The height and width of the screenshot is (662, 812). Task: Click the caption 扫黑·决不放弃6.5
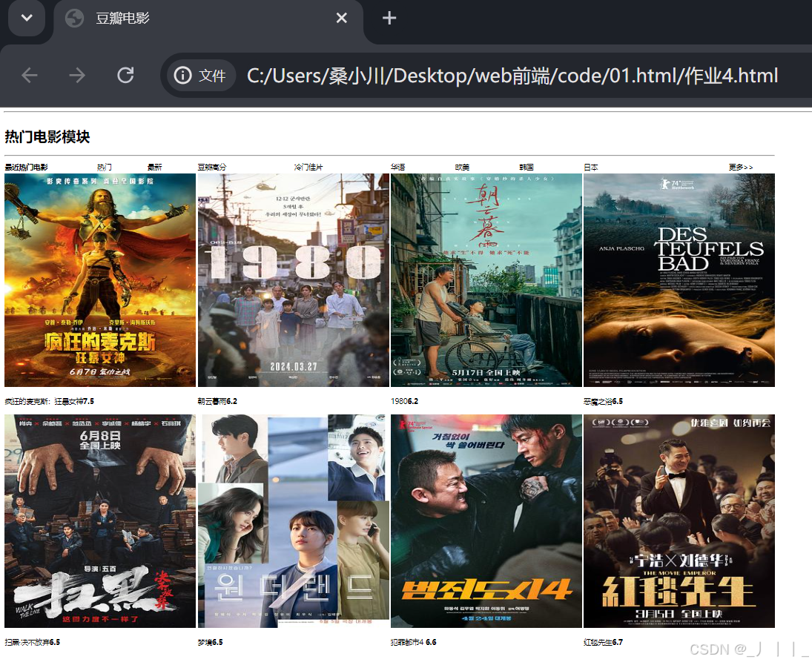tap(33, 642)
